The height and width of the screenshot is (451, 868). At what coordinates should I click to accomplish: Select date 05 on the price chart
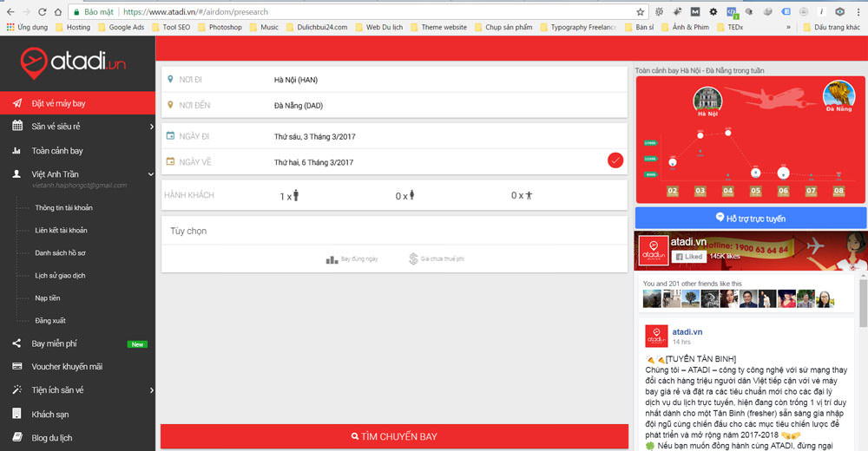coord(755,191)
